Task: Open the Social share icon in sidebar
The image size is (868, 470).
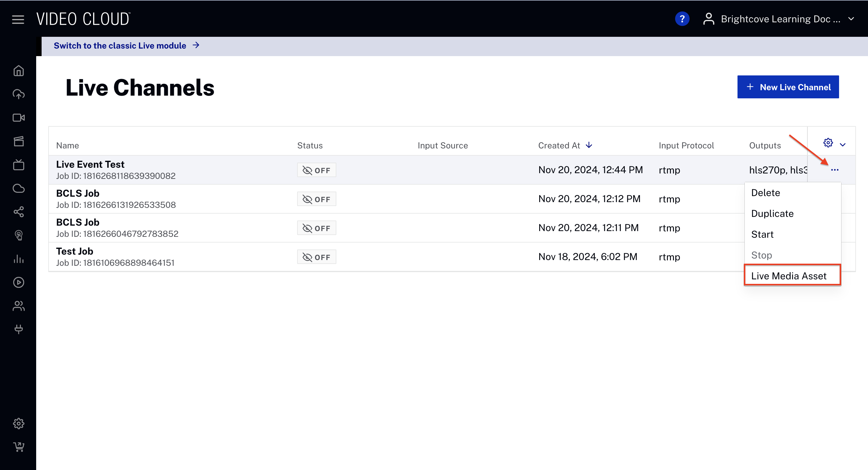Action: [18, 212]
